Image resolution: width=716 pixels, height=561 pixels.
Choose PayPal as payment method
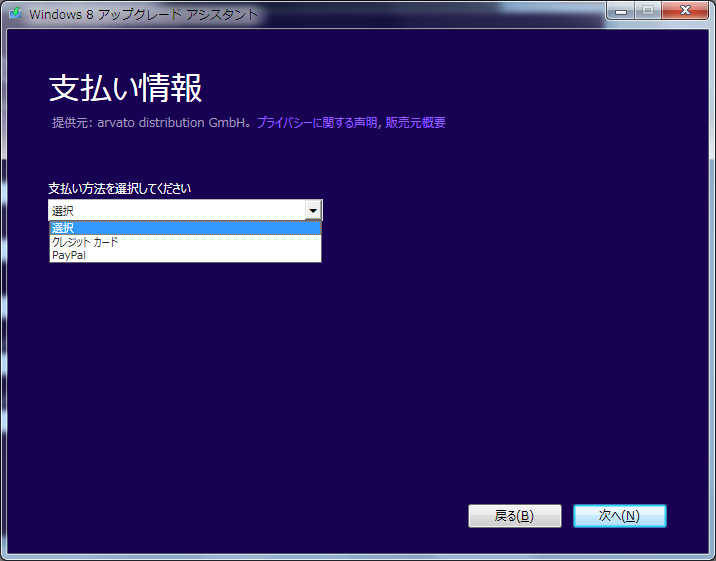(x=185, y=255)
